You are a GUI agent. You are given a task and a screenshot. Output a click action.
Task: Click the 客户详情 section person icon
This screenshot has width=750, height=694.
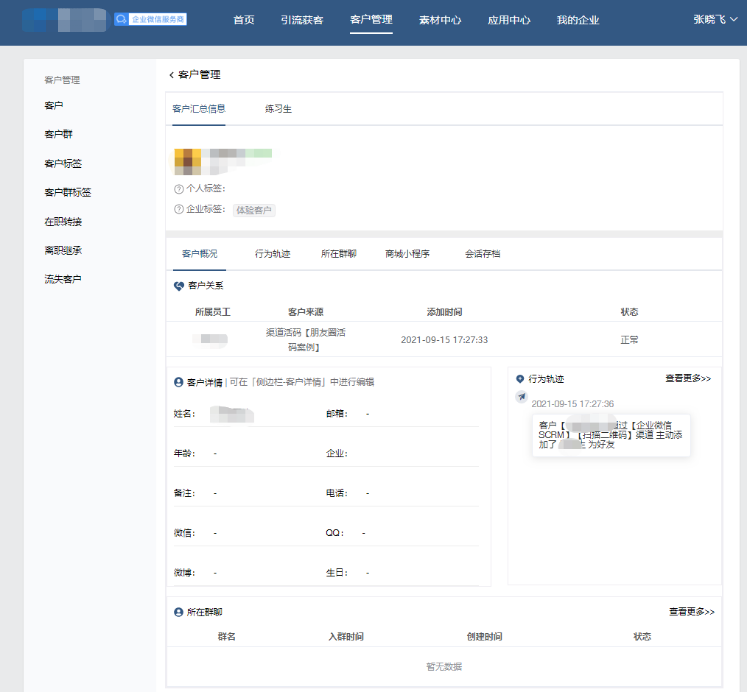pyautogui.click(x=179, y=382)
